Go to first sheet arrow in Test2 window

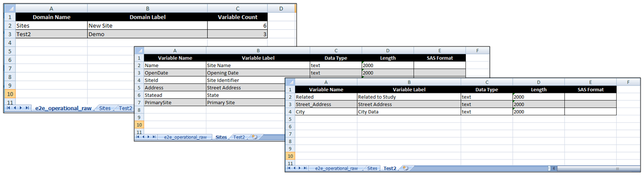click(289, 168)
